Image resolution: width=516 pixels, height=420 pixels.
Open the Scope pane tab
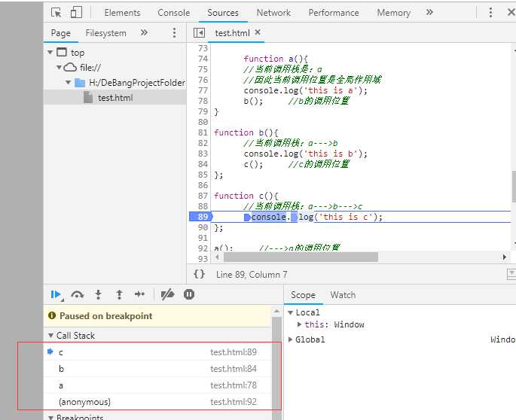coord(303,295)
